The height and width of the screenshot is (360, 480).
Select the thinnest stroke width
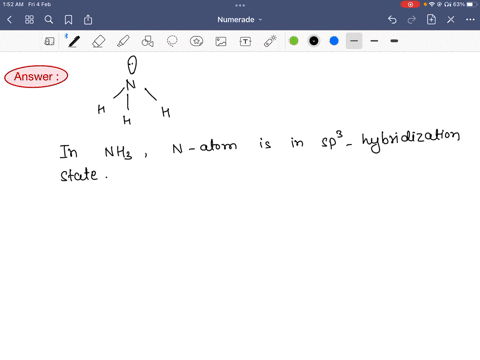coord(354,41)
